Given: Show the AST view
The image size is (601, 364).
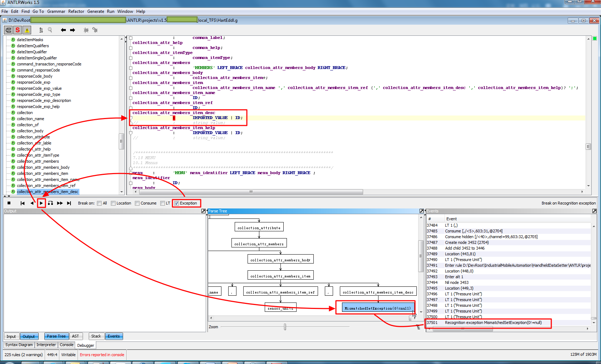Looking at the screenshot, I should point(75,336).
